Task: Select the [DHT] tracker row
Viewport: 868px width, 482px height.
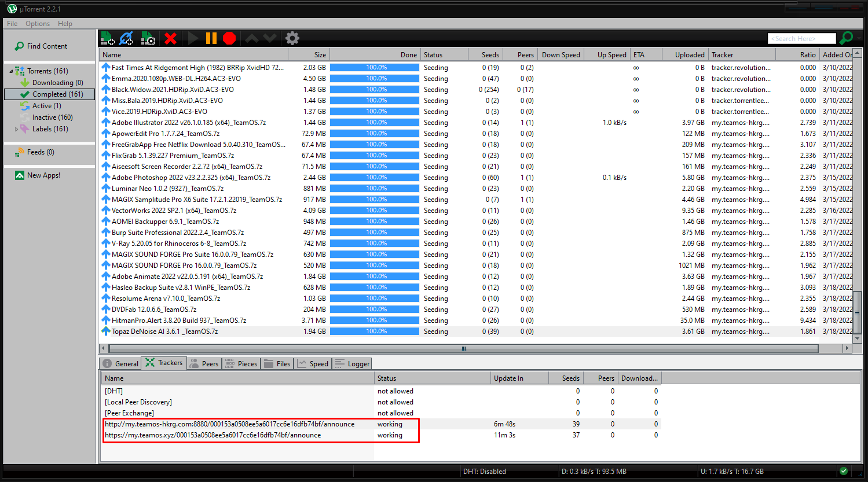Action: click(382, 391)
